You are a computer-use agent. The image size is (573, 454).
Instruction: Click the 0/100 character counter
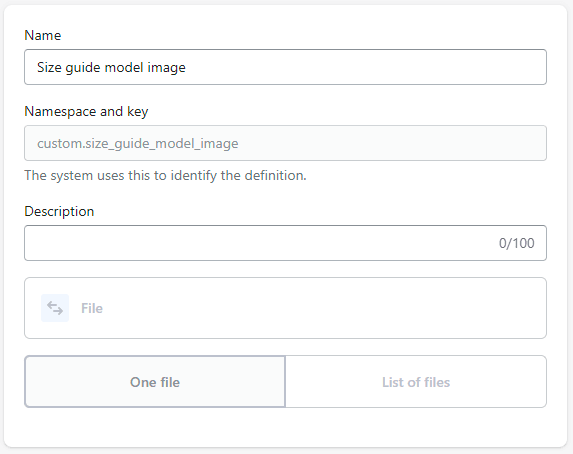516,243
